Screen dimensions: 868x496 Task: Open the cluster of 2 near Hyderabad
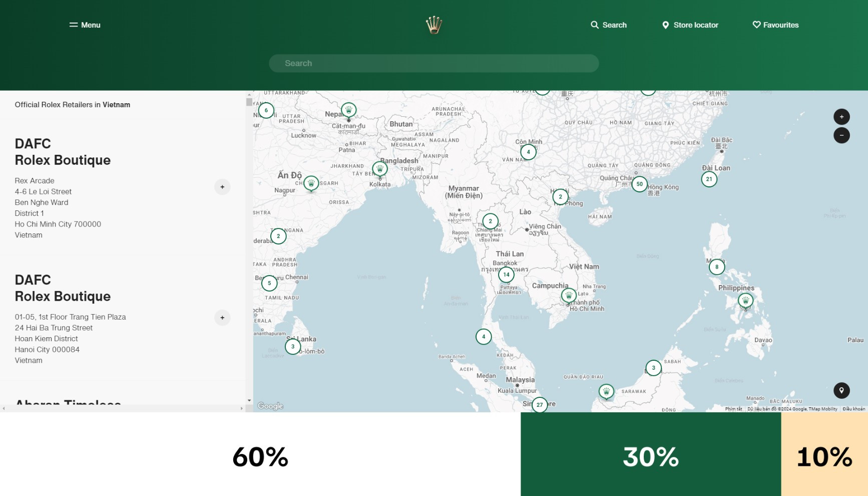[278, 236]
